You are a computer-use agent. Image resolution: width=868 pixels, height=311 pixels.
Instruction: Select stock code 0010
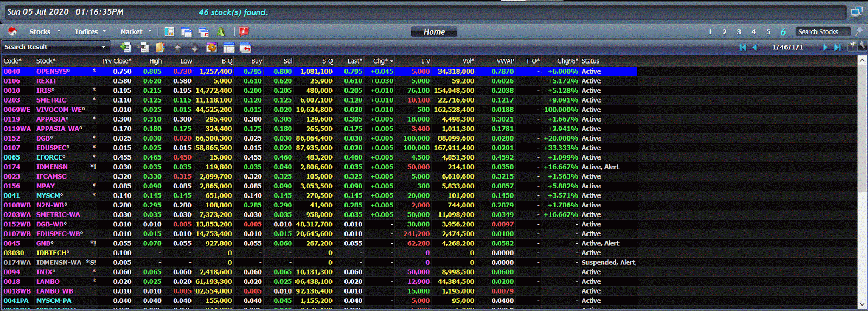11,91
